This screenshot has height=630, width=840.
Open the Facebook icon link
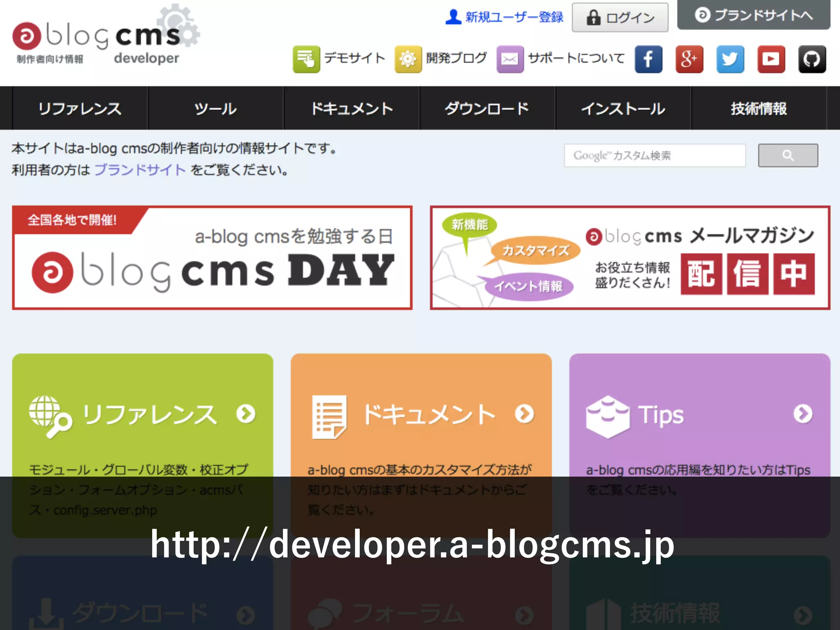[x=648, y=59]
